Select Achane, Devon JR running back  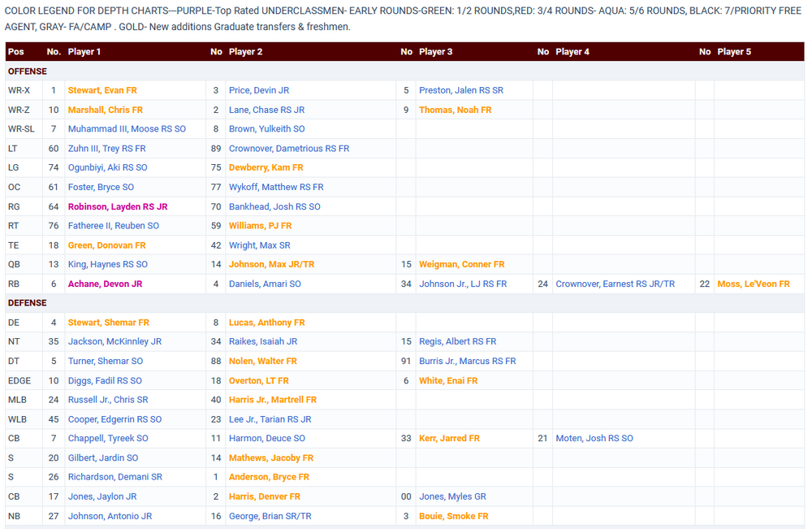tap(105, 284)
